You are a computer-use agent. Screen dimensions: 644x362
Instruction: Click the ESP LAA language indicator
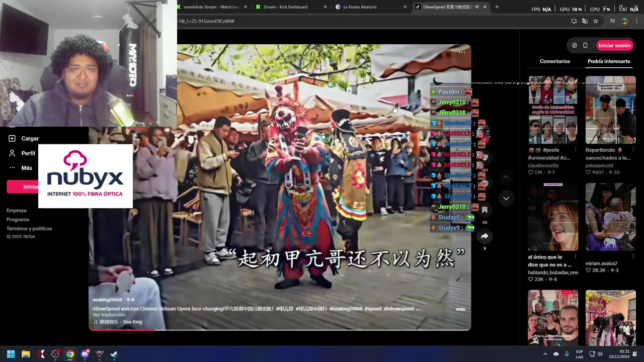point(580,354)
